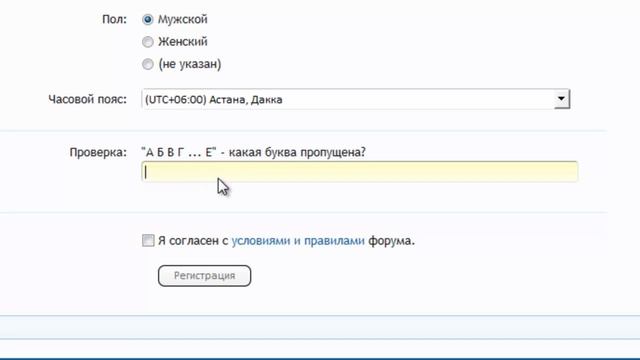This screenshot has width=640, height=360.
Task: Select the Женский gender radio button
Action: (148, 42)
